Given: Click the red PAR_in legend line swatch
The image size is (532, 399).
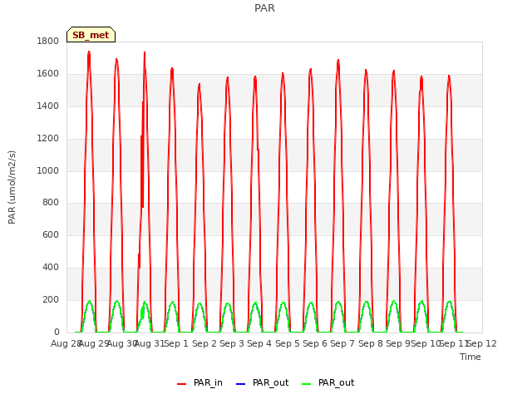Looking at the screenshot, I should coord(182,384).
